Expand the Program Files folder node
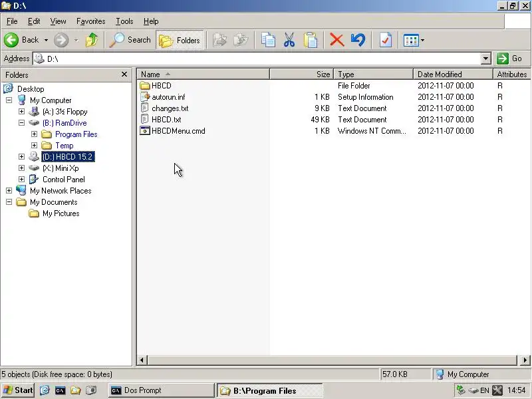 click(34, 134)
